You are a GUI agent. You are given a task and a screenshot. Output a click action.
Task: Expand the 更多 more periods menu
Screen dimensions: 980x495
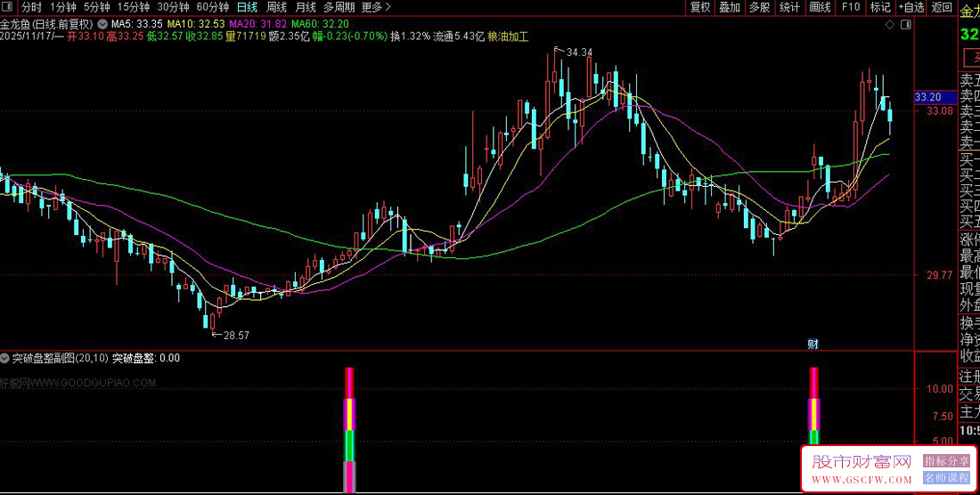point(376,7)
